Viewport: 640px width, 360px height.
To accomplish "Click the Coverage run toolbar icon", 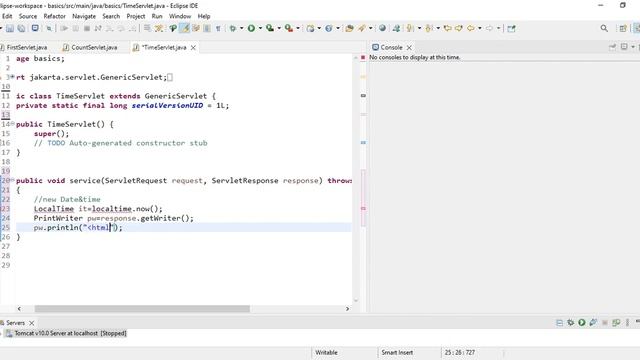I will tap(270, 28).
